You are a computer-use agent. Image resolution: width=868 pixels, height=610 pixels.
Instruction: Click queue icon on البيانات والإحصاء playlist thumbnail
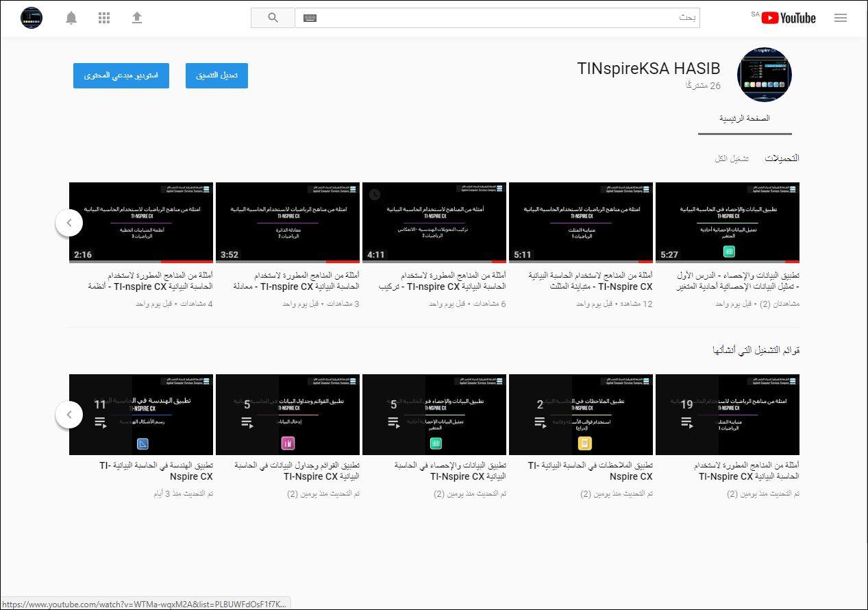point(393,423)
